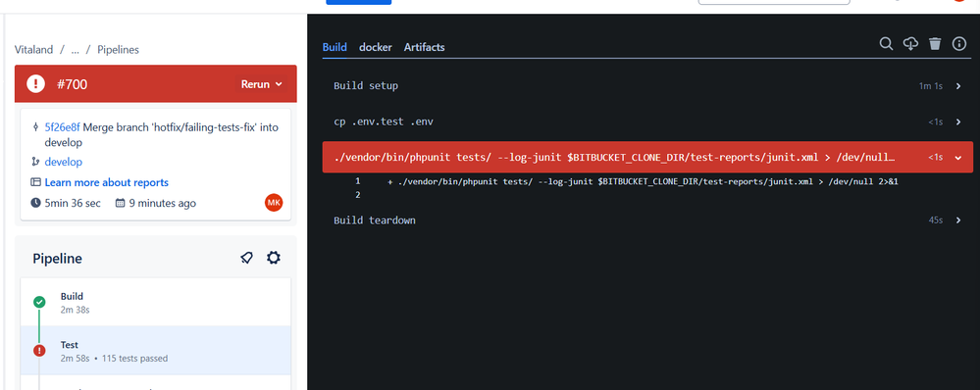
Task: Click the green Build success checkmark
Action: [x=39, y=302]
